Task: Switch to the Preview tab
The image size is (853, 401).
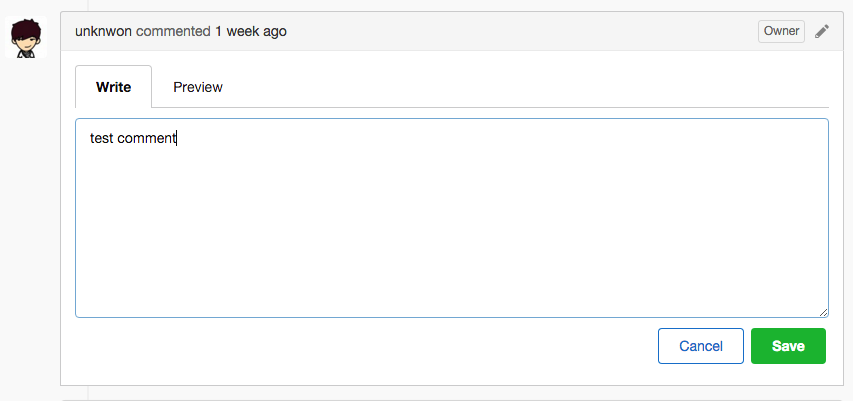Action: (x=197, y=87)
